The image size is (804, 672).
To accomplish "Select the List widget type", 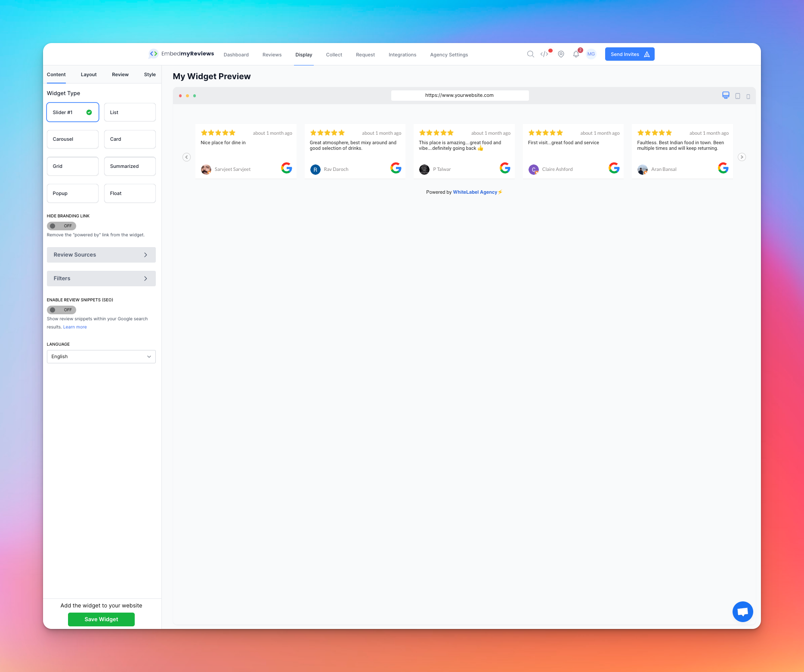I will [130, 112].
